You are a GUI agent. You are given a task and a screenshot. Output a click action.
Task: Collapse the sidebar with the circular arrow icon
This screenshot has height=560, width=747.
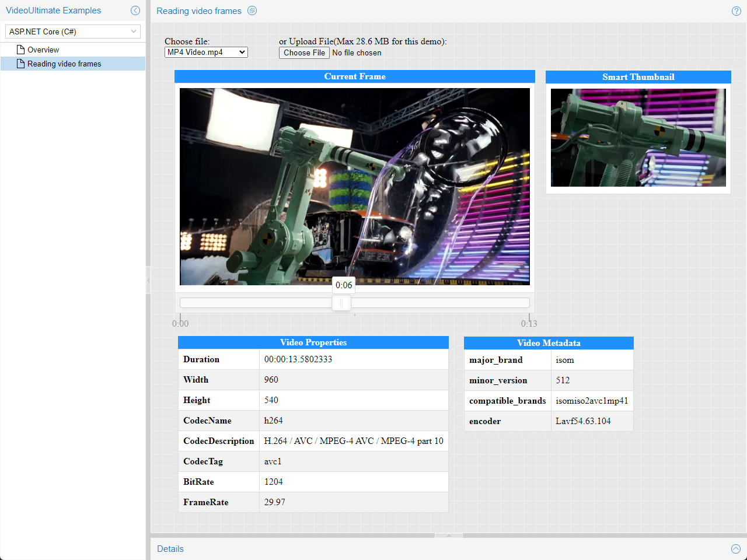tap(135, 10)
